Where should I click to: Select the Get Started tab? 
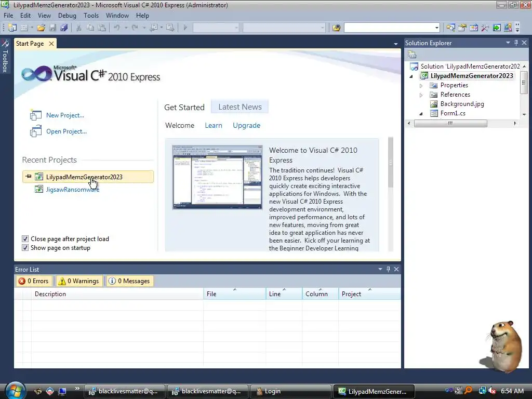[184, 107]
